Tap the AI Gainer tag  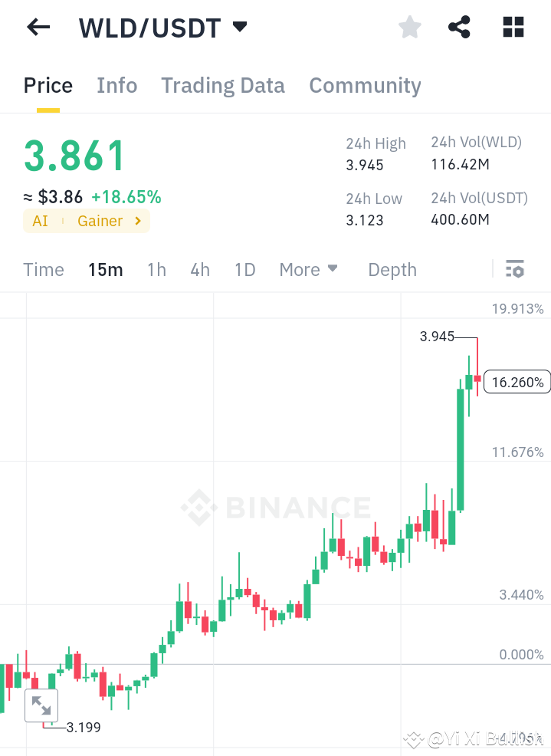(86, 221)
